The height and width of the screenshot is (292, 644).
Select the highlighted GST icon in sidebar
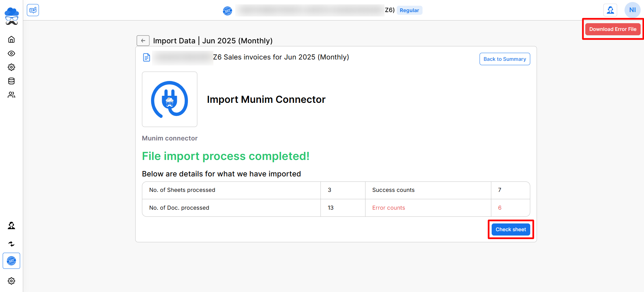coord(11,261)
